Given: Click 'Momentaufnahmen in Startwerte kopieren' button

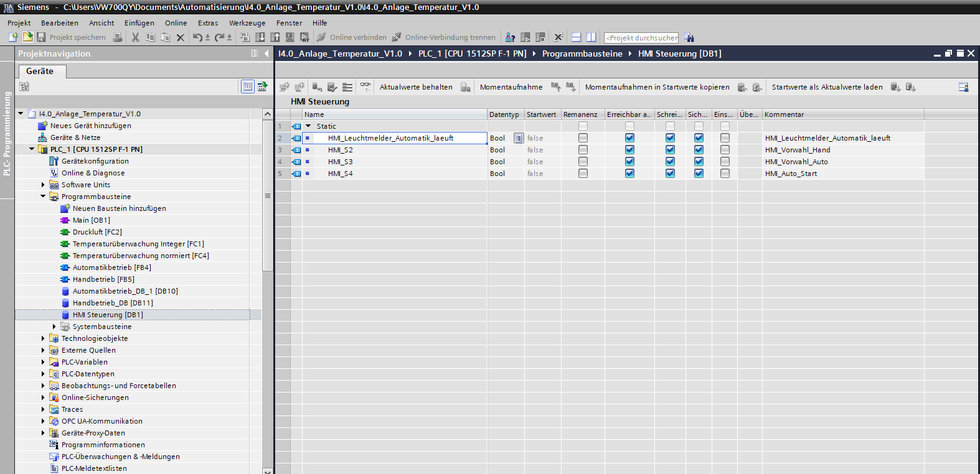Looking at the screenshot, I should click(657, 87).
